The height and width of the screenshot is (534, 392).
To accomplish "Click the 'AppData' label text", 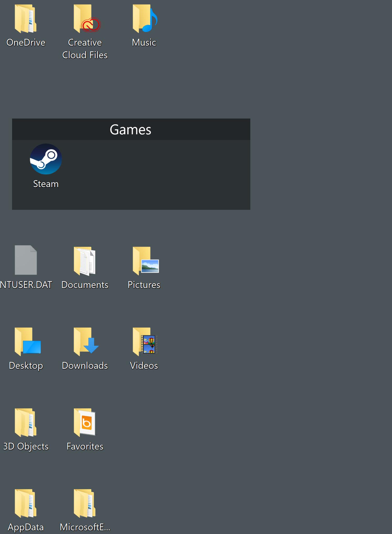I will coord(26,527).
